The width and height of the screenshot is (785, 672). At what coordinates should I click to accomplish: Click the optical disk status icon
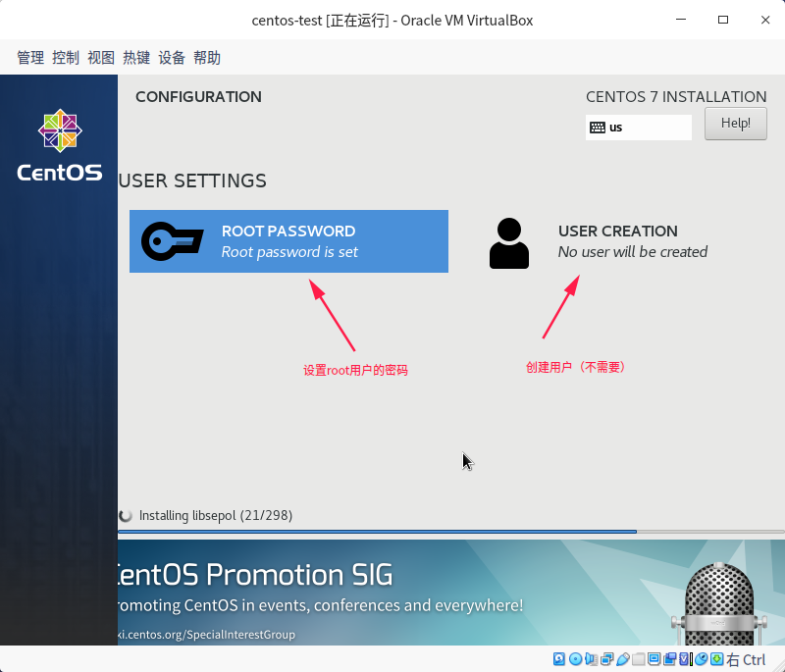[x=576, y=659]
